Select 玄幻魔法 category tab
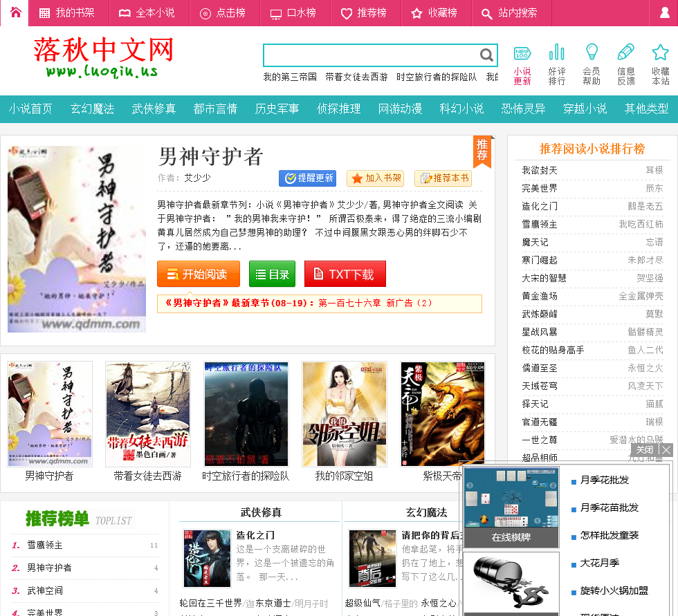 [92, 109]
